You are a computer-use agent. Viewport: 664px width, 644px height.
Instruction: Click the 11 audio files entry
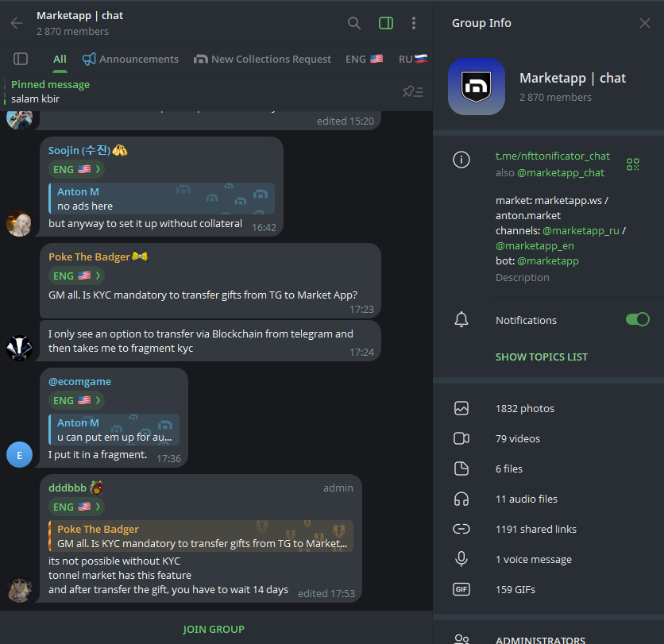(x=548, y=499)
